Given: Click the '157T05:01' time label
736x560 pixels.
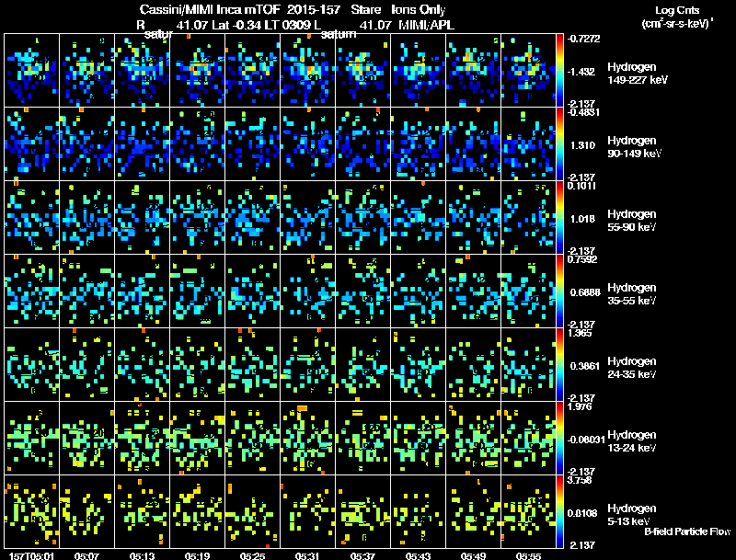Looking at the screenshot, I should [x=31, y=555].
